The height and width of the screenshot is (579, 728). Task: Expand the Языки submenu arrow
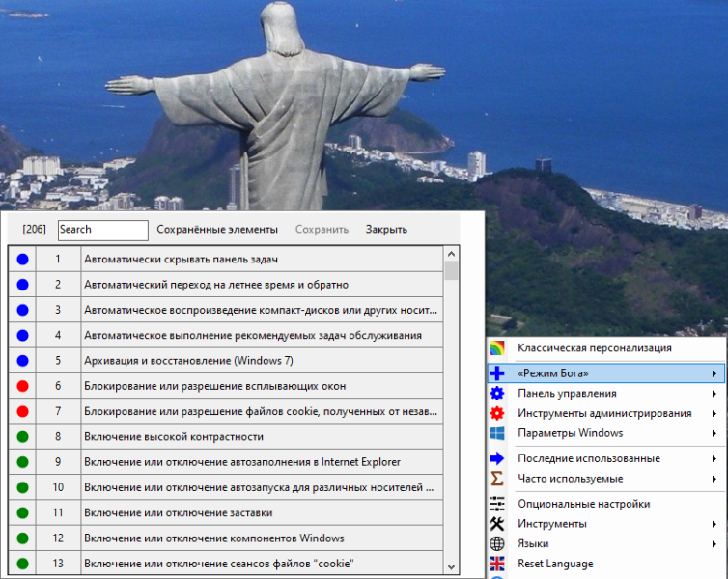[x=714, y=543]
